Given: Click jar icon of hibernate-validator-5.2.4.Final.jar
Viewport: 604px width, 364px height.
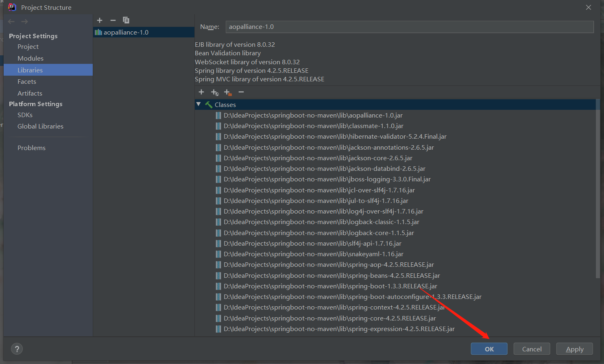Looking at the screenshot, I should [x=218, y=137].
